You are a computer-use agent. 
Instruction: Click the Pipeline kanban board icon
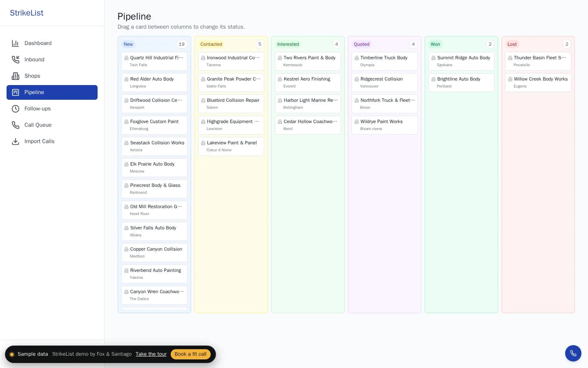[16, 92]
